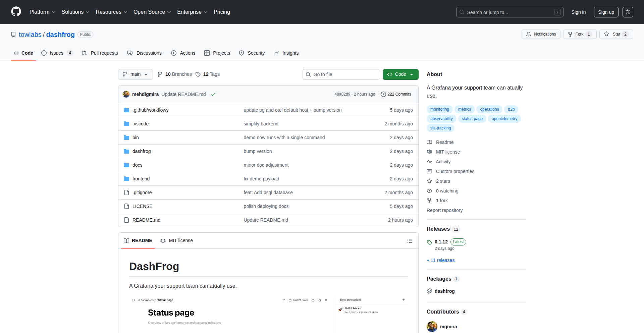Click the mgmira contributor avatar
The image size is (644, 333).
432,327
